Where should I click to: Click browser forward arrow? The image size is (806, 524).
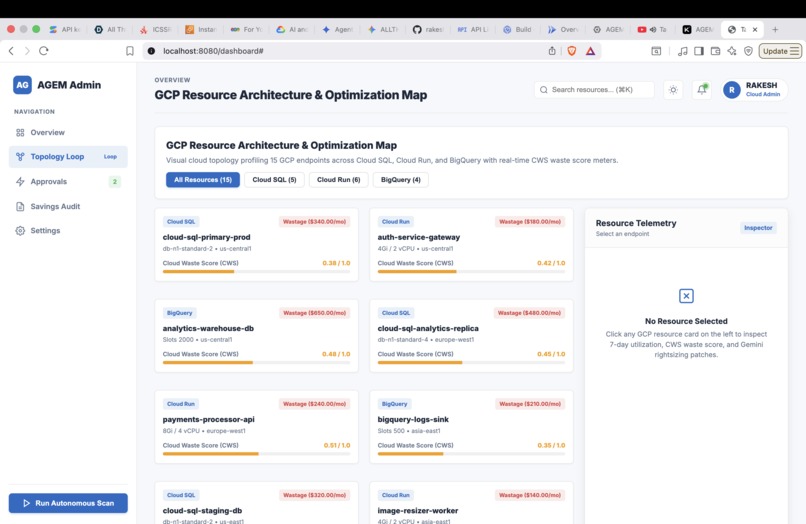coord(27,51)
